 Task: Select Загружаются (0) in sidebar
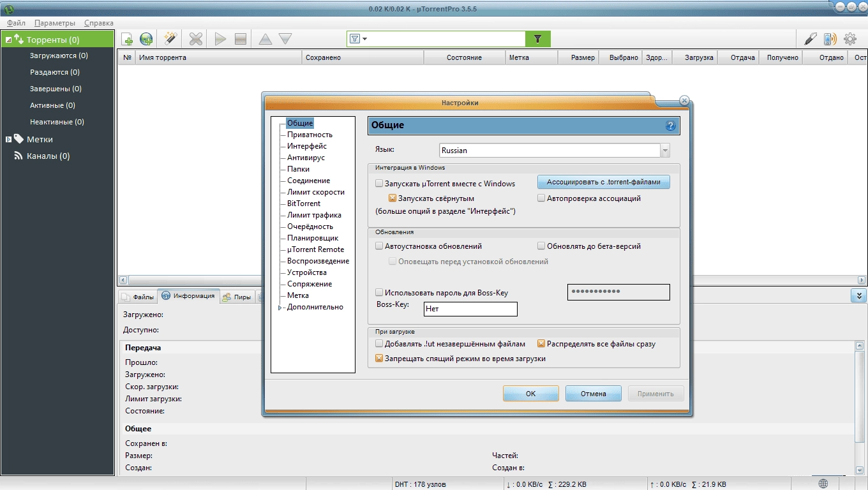click(59, 56)
